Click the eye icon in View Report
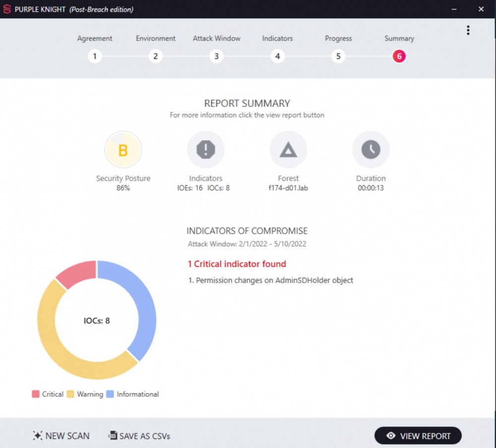The width and height of the screenshot is (496, 448). (x=391, y=436)
